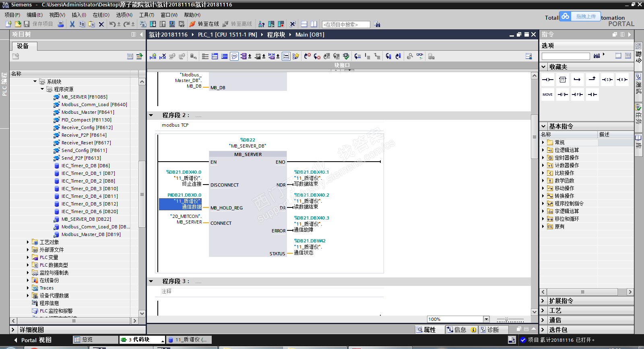This screenshot has height=349, width=644.
Task: Open the zoom 100% dropdown
Action: click(x=486, y=319)
